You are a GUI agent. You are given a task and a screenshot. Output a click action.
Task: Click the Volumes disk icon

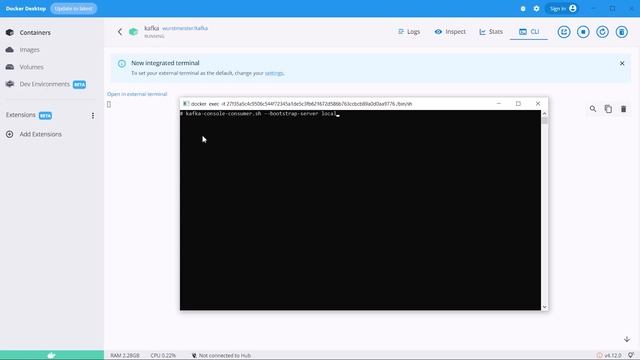click(10, 67)
